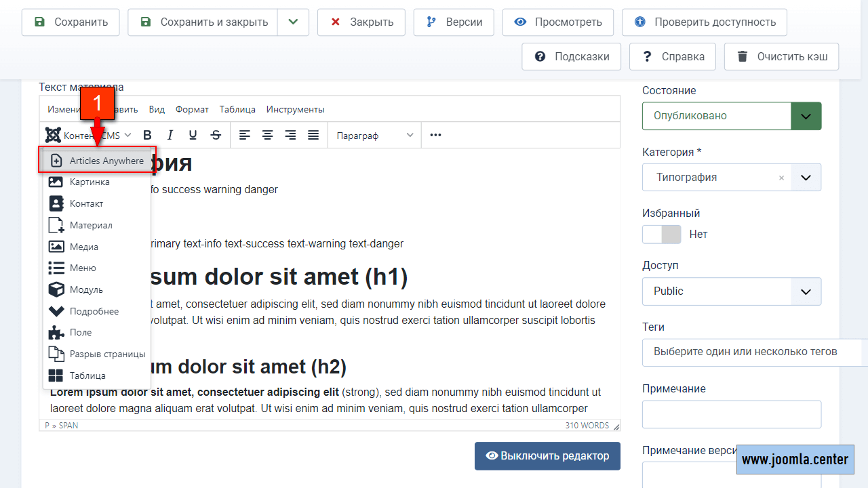Align text to center
Image resolution: width=868 pixels, height=488 pixels.
click(x=268, y=135)
